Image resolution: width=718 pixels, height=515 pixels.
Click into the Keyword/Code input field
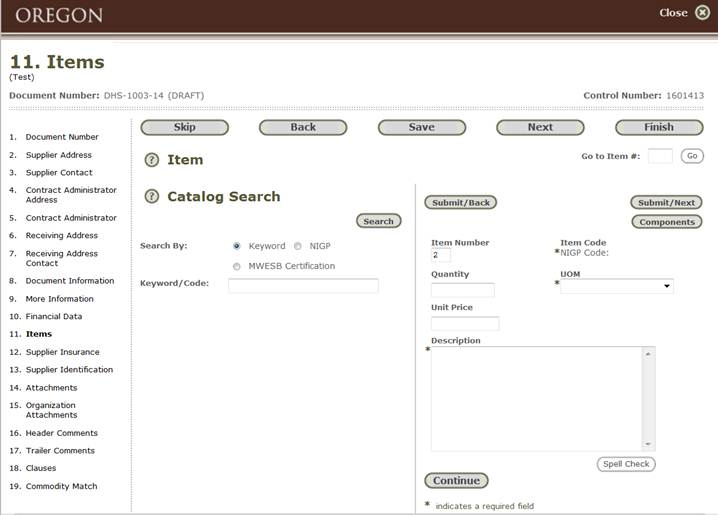[x=303, y=286]
